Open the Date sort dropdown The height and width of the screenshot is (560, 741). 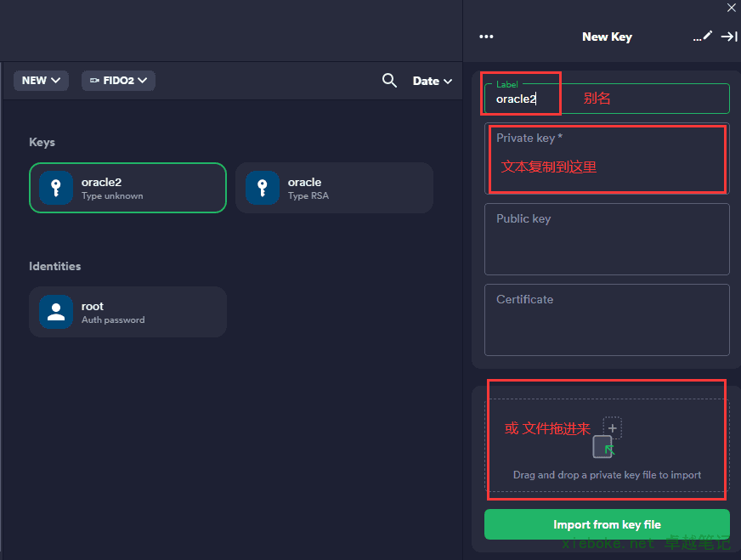[x=432, y=81]
